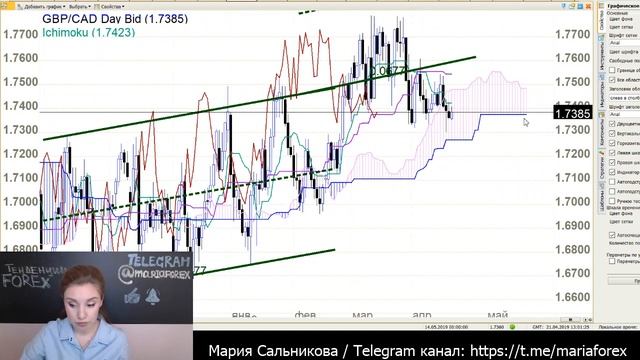The width and height of the screenshot is (640, 360).
Task: Toggle the Автоочищение checkbox
Action: click(x=612, y=235)
